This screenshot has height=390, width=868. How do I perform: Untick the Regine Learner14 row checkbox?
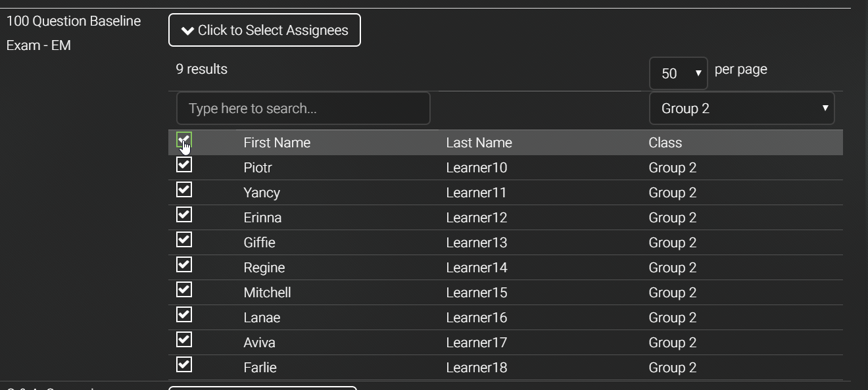[184, 265]
